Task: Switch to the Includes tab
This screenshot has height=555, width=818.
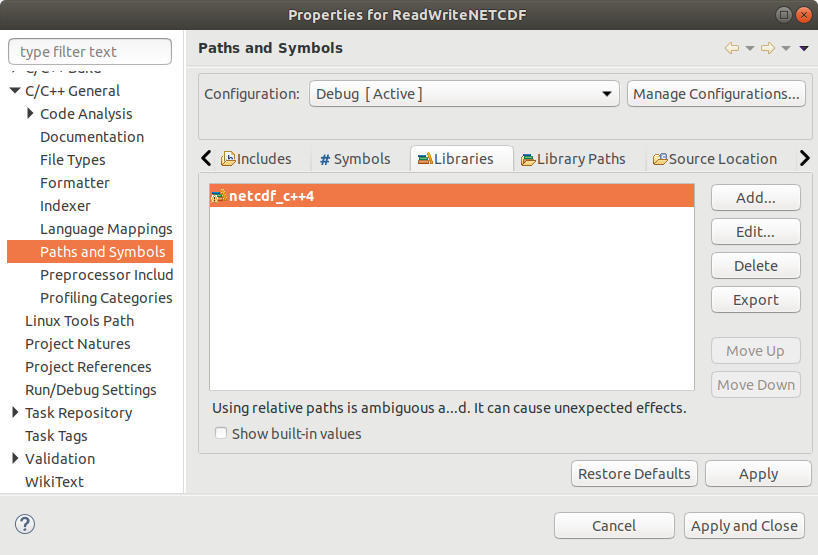Action: 256,159
